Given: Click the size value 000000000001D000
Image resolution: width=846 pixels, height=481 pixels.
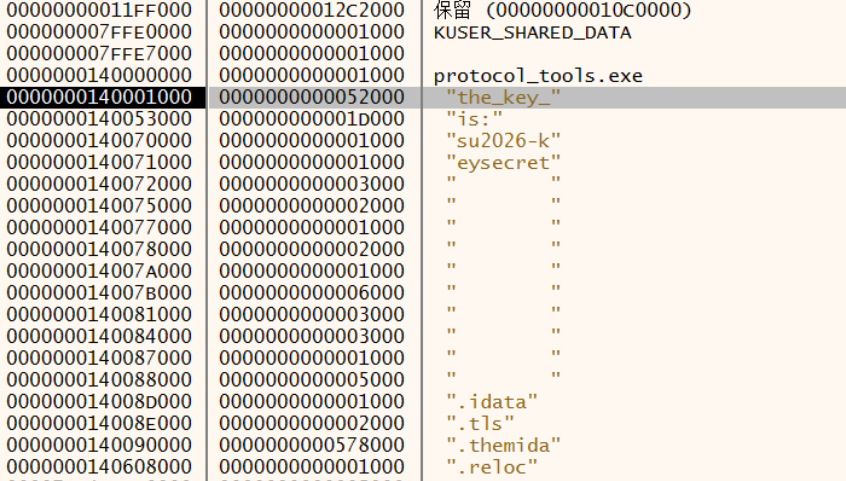Looking at the screenshot, I should (x=311, y=119).
